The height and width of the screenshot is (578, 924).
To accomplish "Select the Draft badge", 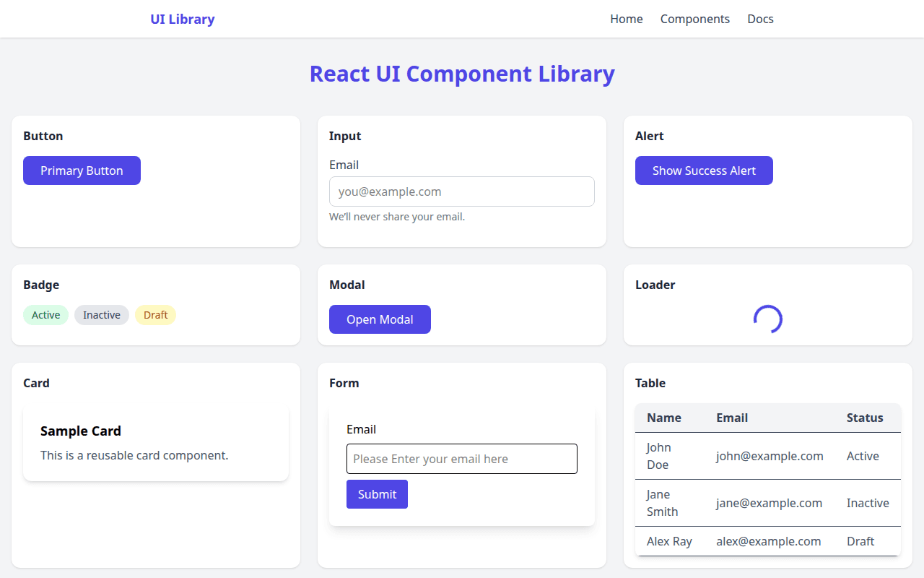I will [x=155, y=315].
